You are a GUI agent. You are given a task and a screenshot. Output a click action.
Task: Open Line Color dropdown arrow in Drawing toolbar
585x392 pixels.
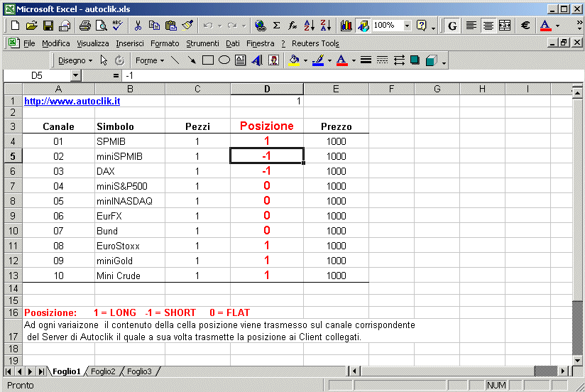pyautogui.click(x=329, y=60)
